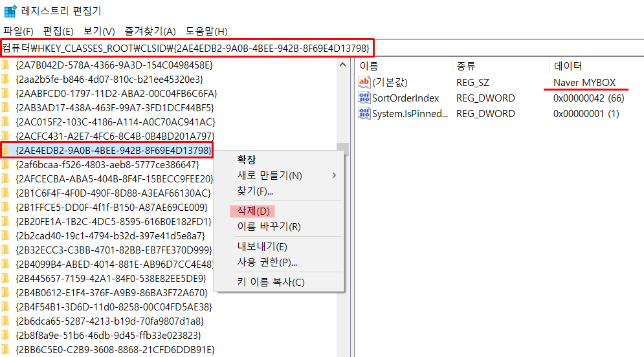Screen dimensions: 644x357
Task: Click folder icon of {2BB6C5E0-C2B9-3608-8868-21CFD6DDB91E}
Action: [5, 350]
